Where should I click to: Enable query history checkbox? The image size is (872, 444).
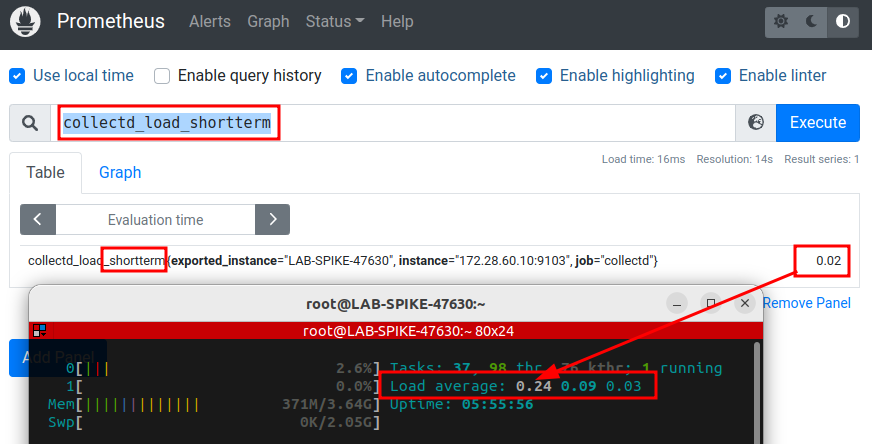pos(162,76)
